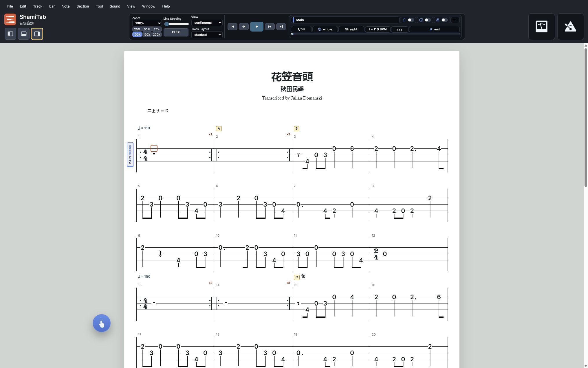588x368 pixels.
Task: Toggle the right sidebar panel icon
Action: 37,34
